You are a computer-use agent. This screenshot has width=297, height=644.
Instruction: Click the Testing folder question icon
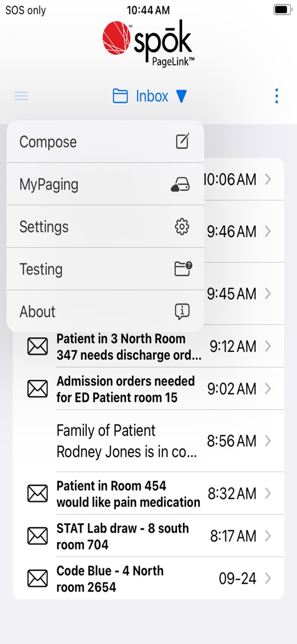182,269
